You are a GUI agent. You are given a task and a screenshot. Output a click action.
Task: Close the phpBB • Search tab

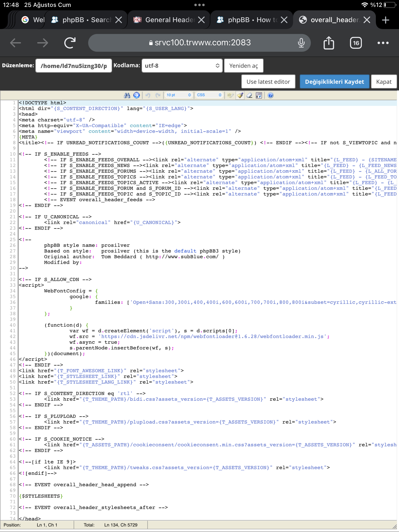[x=119, y=20]
